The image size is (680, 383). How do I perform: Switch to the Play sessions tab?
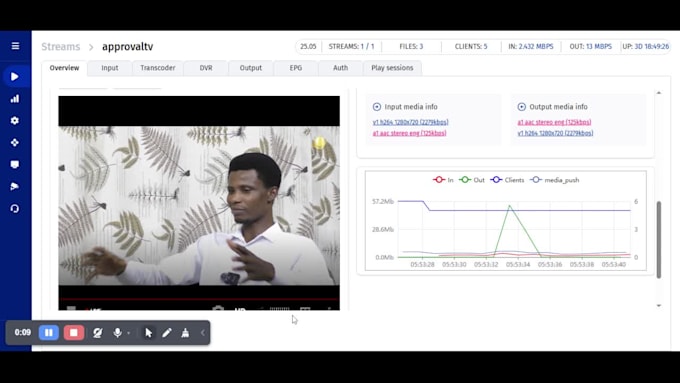coord(392,68)
